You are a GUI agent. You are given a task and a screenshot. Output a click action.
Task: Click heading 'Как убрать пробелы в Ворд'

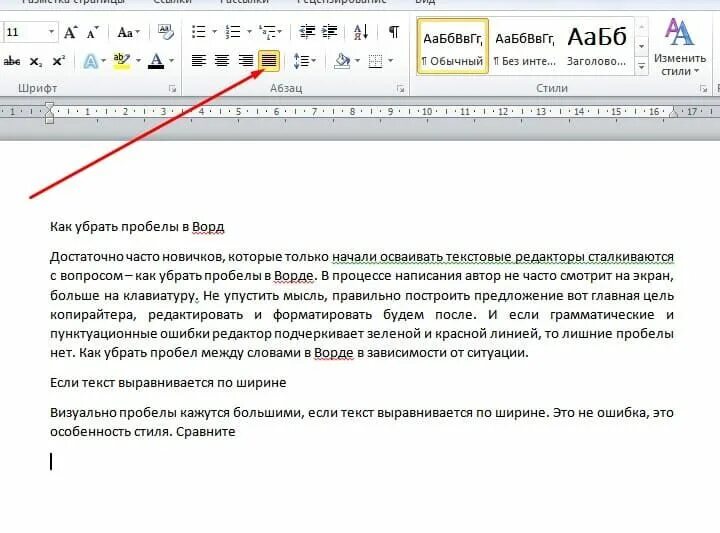(137, 227)
